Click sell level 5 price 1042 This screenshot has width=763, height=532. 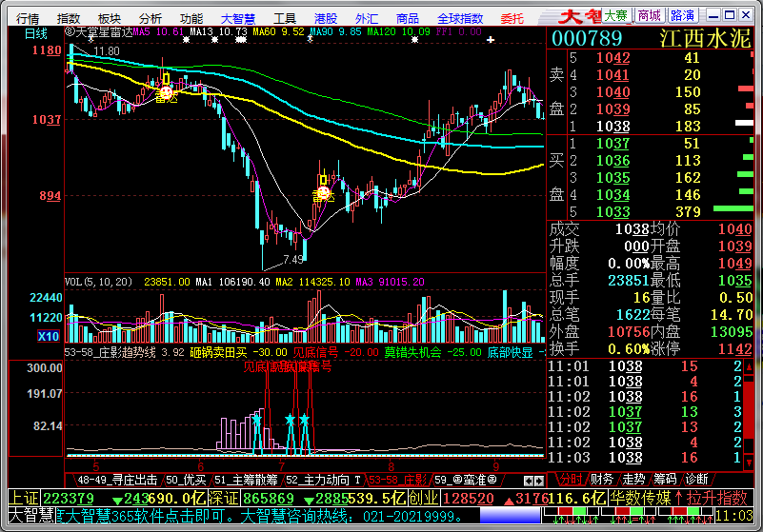coord(613,58)
